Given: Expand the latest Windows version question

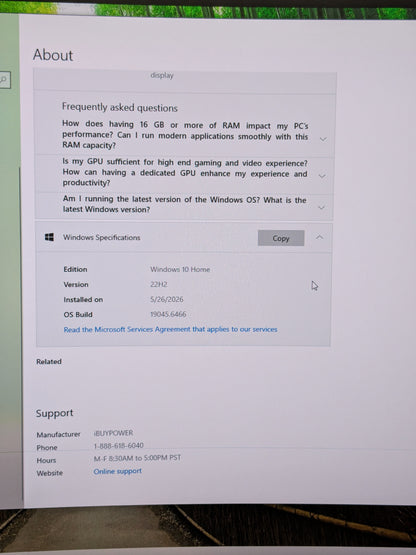Looking at the screenshot, I should [x=321, y=207].
